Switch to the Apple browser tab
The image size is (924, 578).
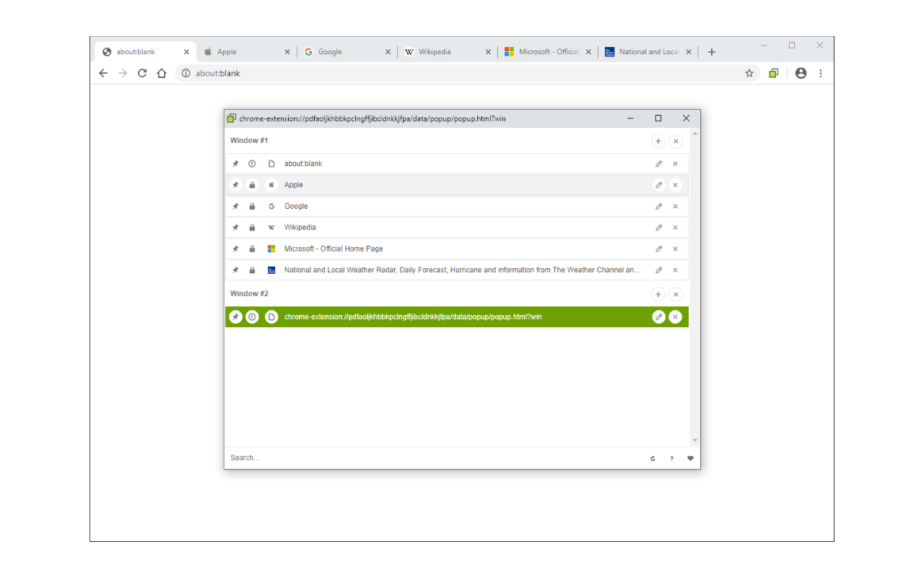[246, 52]
